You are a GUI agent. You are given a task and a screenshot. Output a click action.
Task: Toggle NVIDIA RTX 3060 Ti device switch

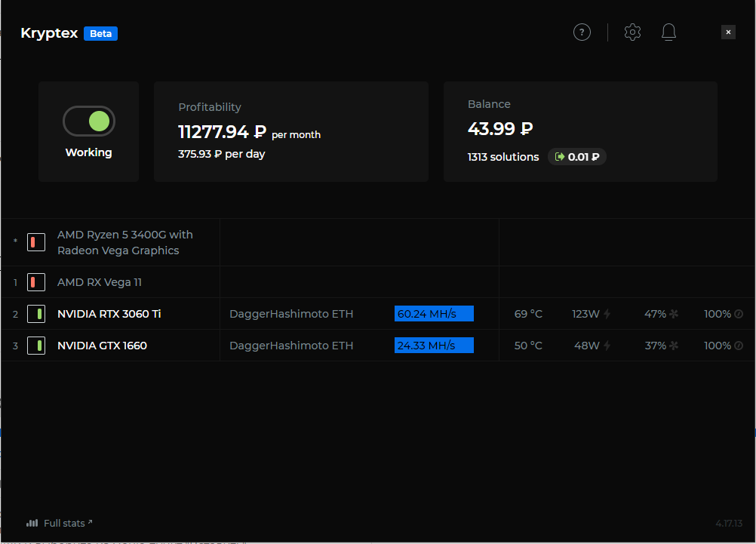36,314
